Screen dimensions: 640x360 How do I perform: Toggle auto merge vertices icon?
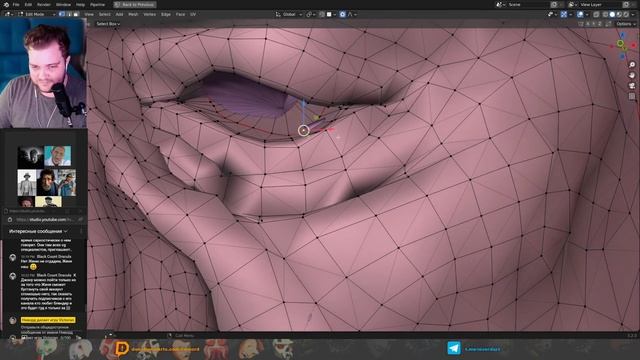pos(608,24)
